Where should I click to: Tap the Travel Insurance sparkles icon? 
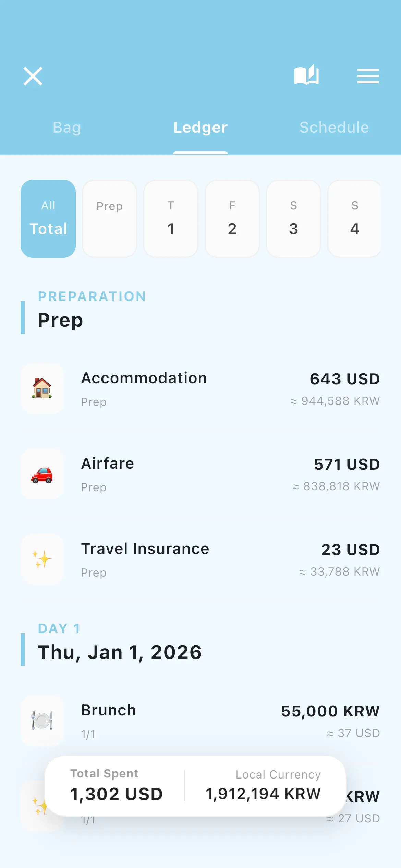coord(42,559)
